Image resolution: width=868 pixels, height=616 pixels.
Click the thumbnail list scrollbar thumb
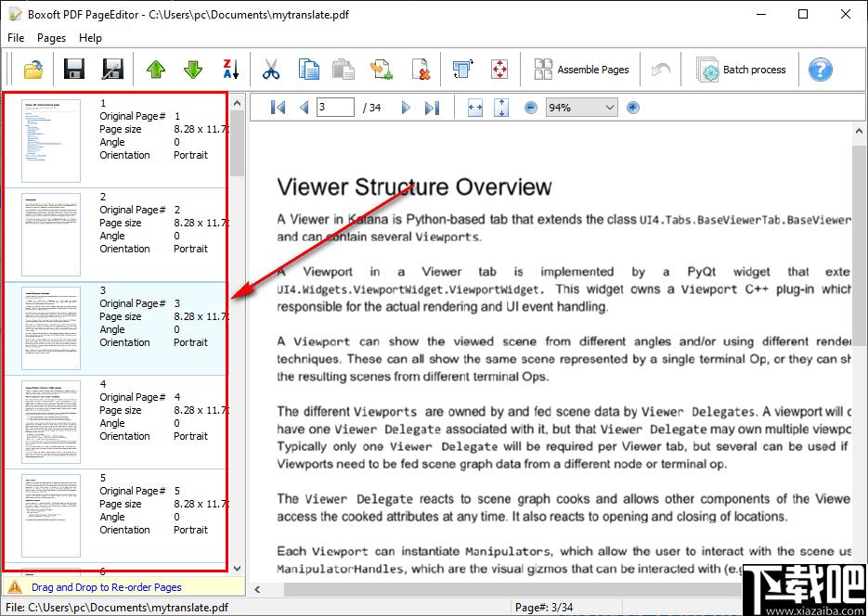pos(237,143)
